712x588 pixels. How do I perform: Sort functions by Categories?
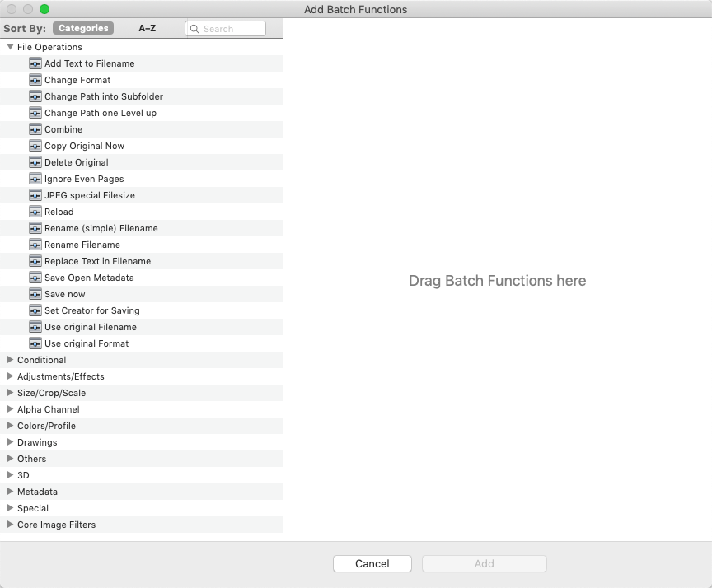click(83, 28)
